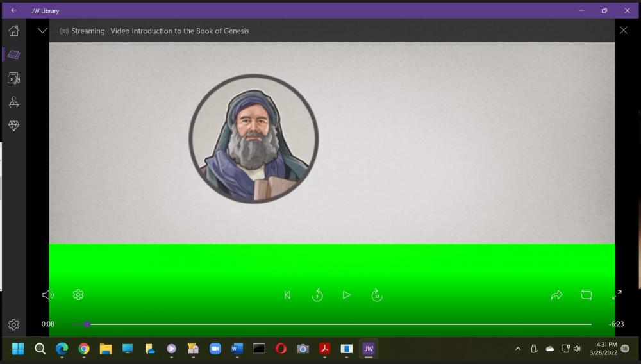Switch the video to full screen
The image size is (641, 364).
click(617, 295)
